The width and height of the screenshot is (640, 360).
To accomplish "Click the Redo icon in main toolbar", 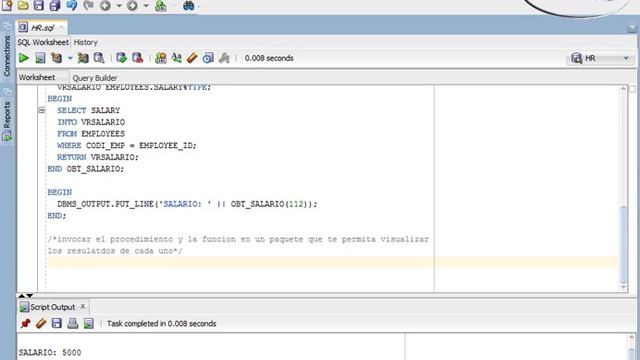I will point(88,5).
